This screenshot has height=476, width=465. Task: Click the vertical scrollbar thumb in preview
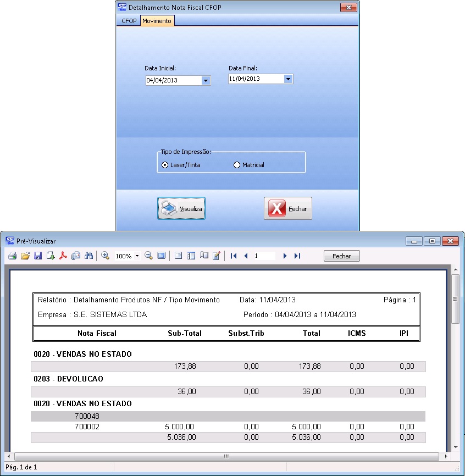455,300
